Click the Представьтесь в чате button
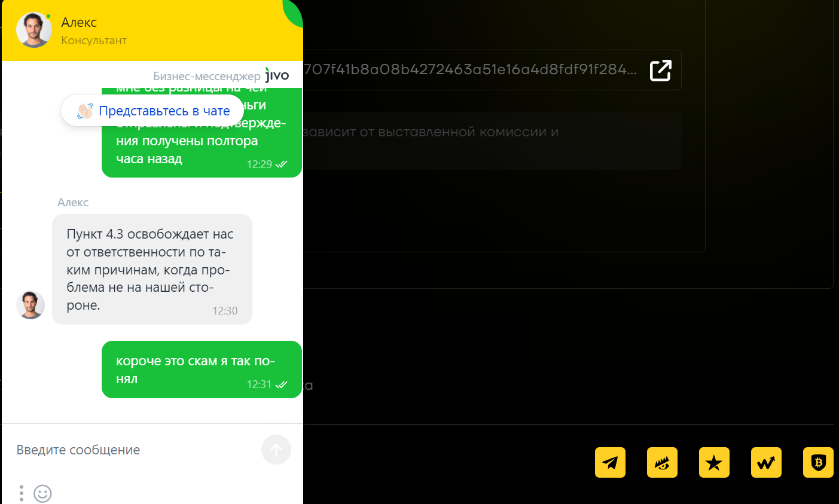The height and width of the screenshot is (504, 839). (152, 111)
